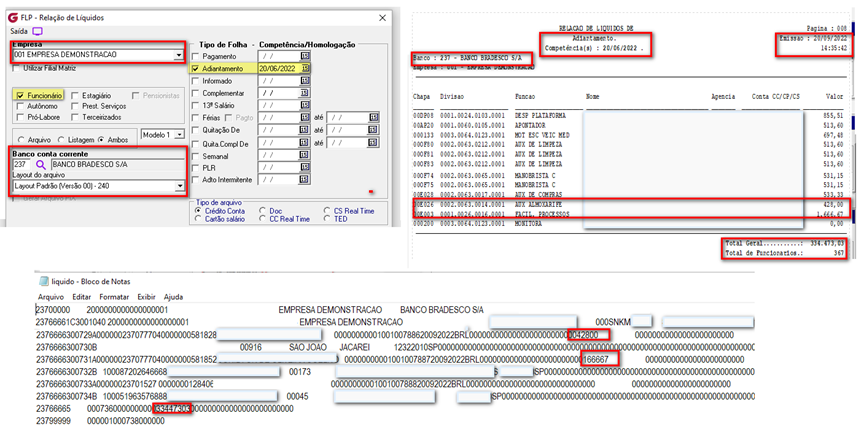Click the bank code field showing 237
Viewport: 864px width, 440px height.
(23, 165)
